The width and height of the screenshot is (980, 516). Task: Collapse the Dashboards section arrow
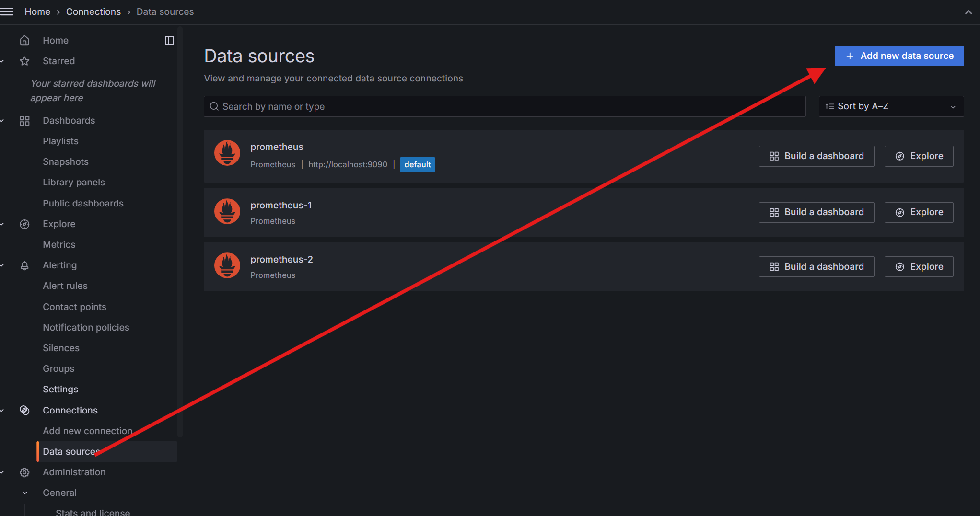[x=2, y=120]
